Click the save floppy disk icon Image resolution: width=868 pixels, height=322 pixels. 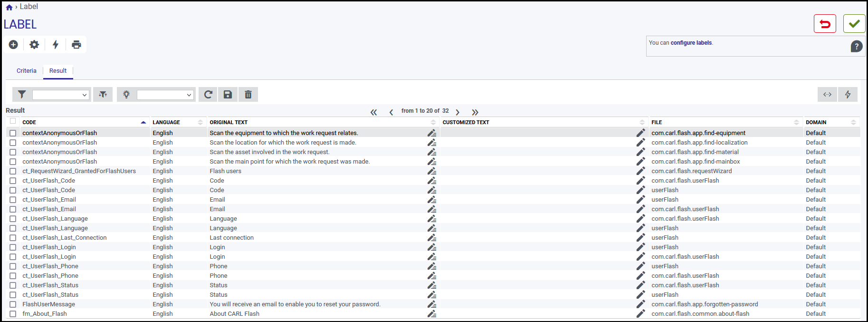(x=228, y=95)
